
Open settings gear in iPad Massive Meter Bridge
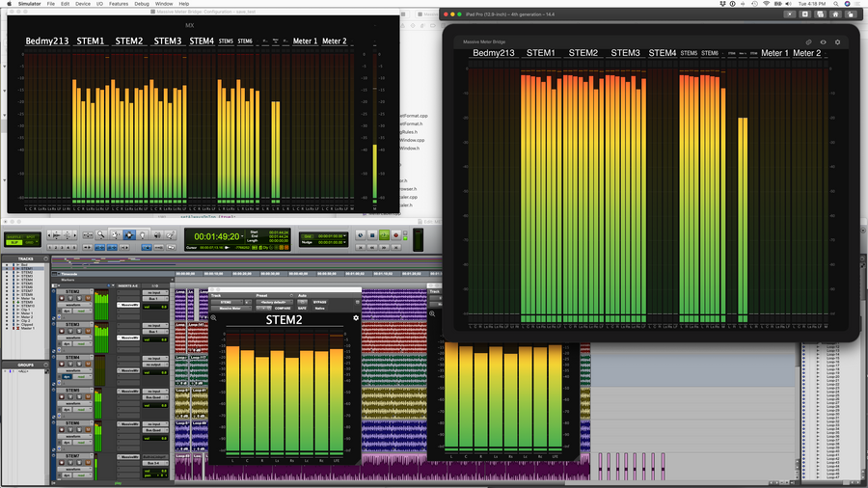(x=837, y=42)
